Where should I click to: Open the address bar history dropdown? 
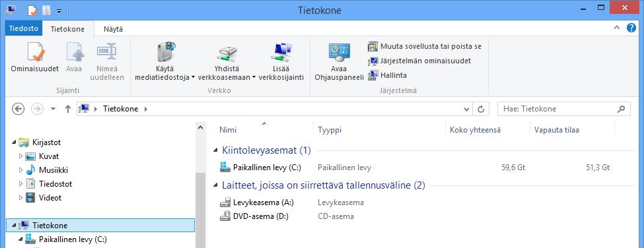tap(466, 109)
